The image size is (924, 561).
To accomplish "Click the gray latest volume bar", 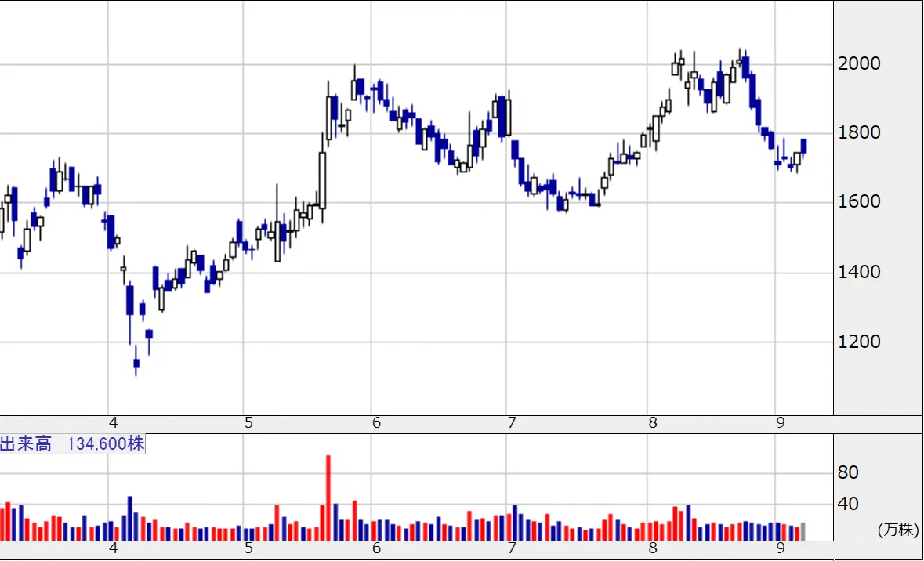I will click(x=803, y=531).
